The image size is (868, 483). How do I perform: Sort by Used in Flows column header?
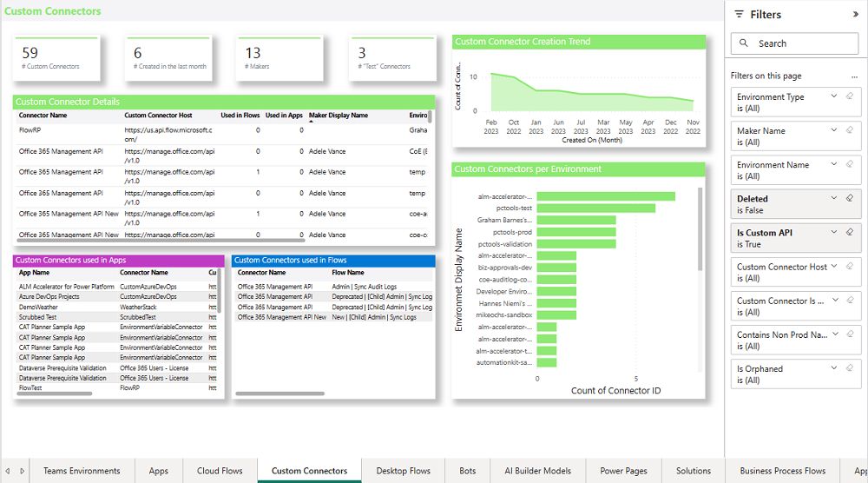coord(240,116)
